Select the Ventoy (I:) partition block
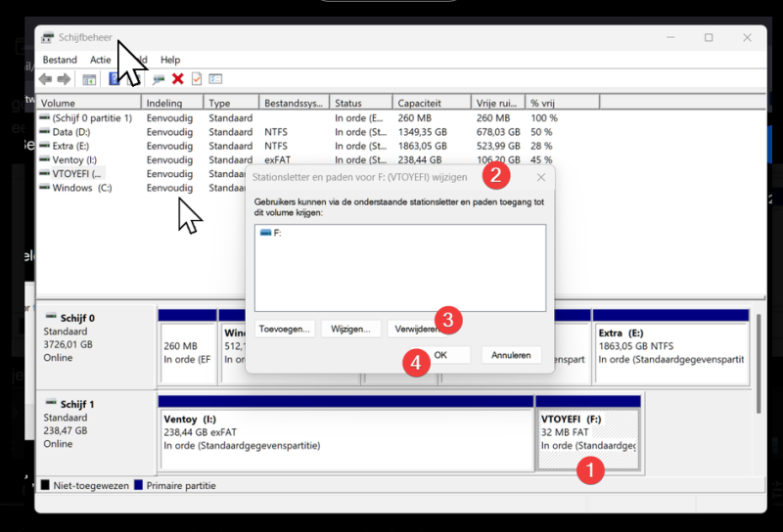 [x=346, y=433]
